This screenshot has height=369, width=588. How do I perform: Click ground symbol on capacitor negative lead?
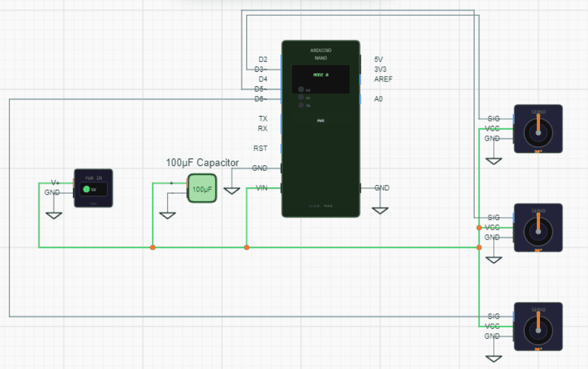(x=167, y=216)
